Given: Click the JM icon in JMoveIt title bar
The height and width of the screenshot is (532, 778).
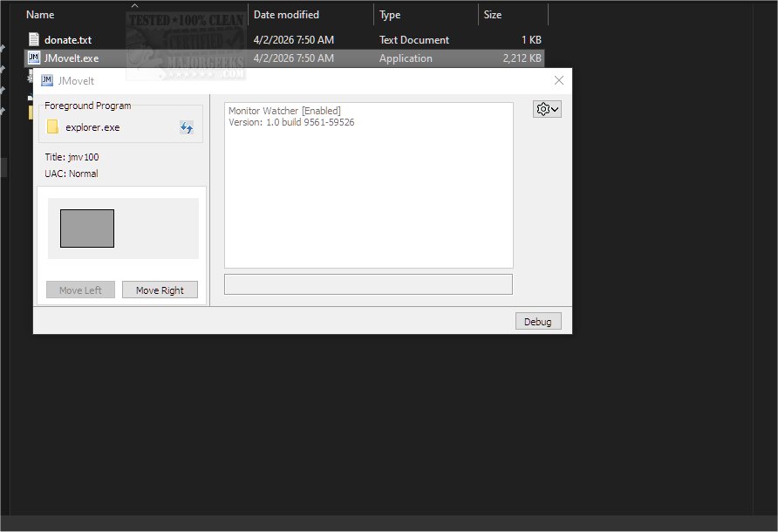Looking at the screenshot, I should pos(46,80).
